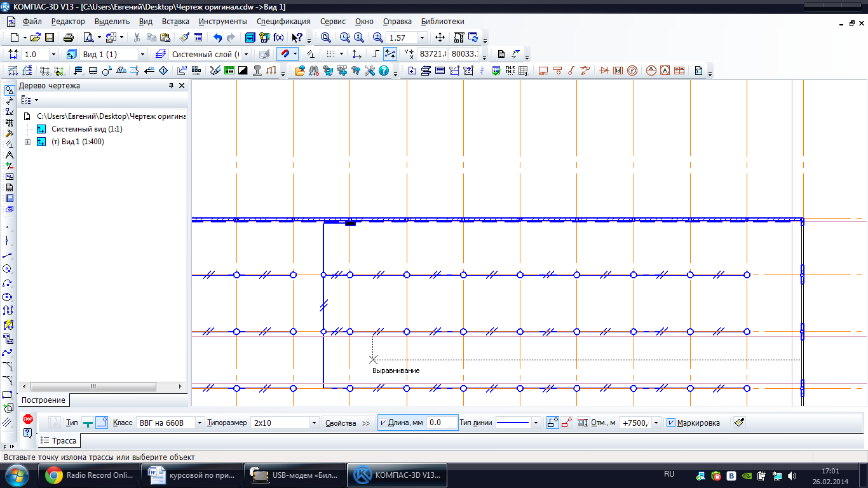Switch to the Построение tab

(x=43, y=400)
